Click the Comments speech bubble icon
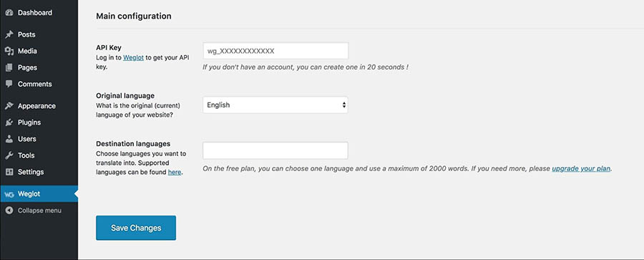 [x=9, y=84]
